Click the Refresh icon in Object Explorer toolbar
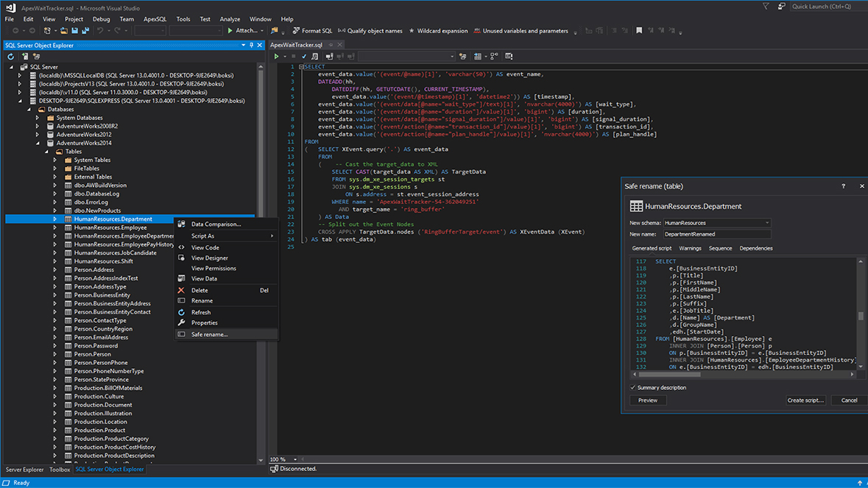 click(10, 57)
